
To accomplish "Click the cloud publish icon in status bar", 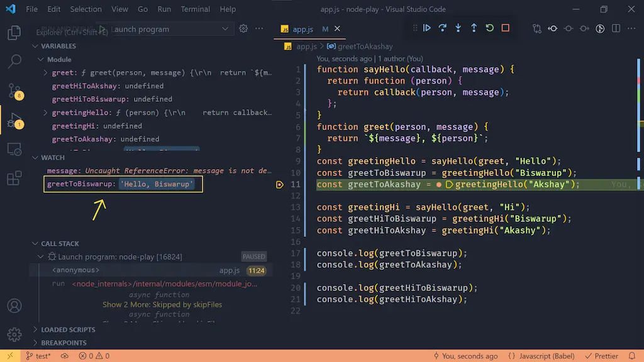I will coord(65,356).
